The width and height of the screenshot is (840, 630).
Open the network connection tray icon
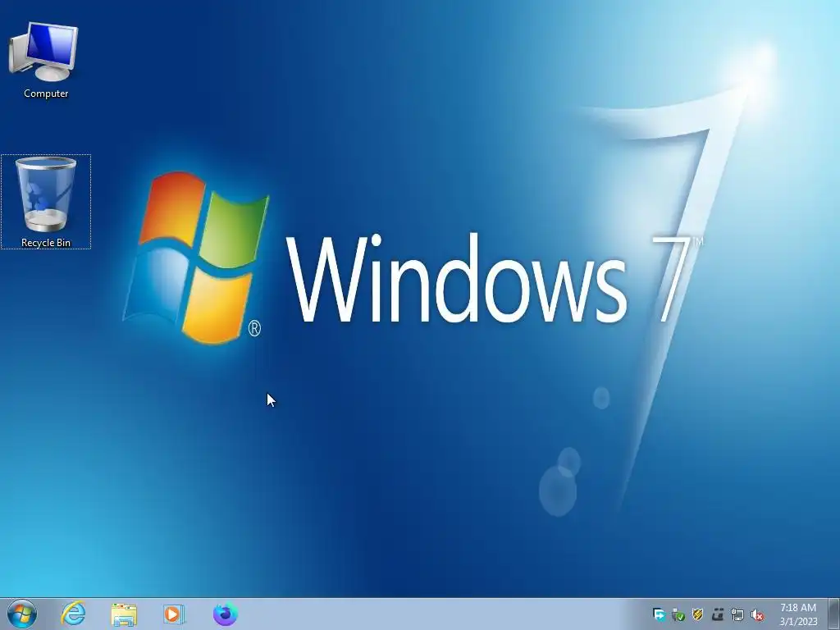pos(737,614)
